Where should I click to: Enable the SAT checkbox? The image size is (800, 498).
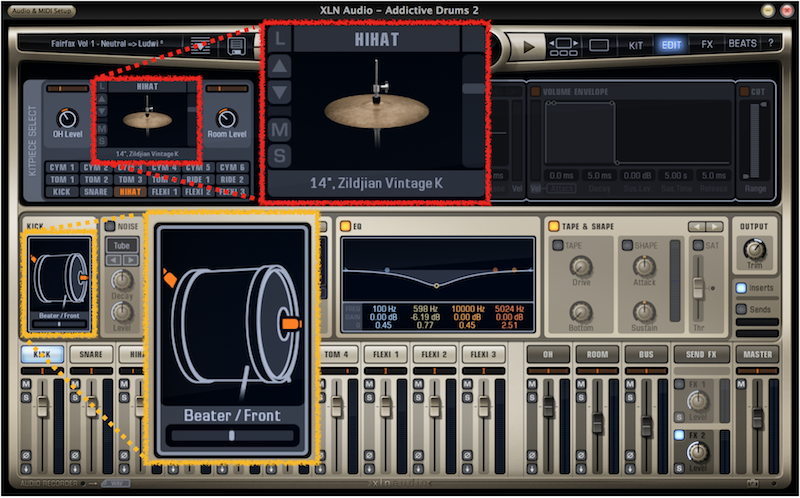698,245
